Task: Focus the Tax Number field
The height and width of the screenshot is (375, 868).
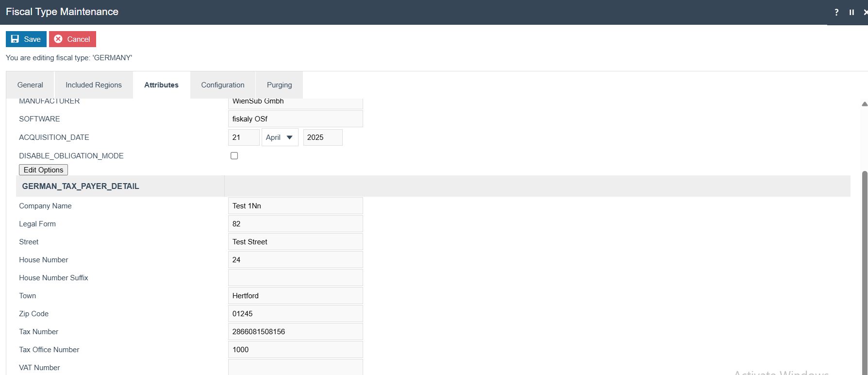Action: tap(295, 332)
